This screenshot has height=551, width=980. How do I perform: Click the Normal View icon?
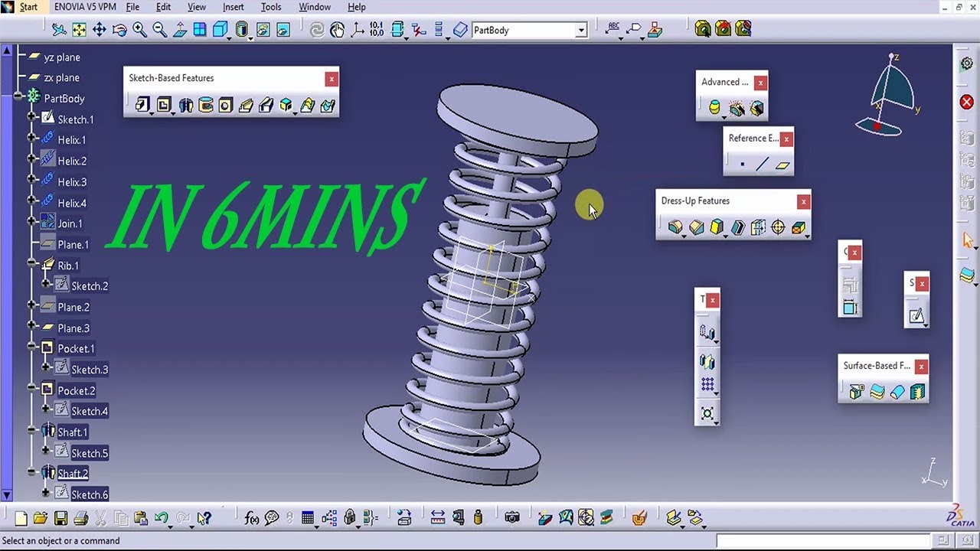180,30
